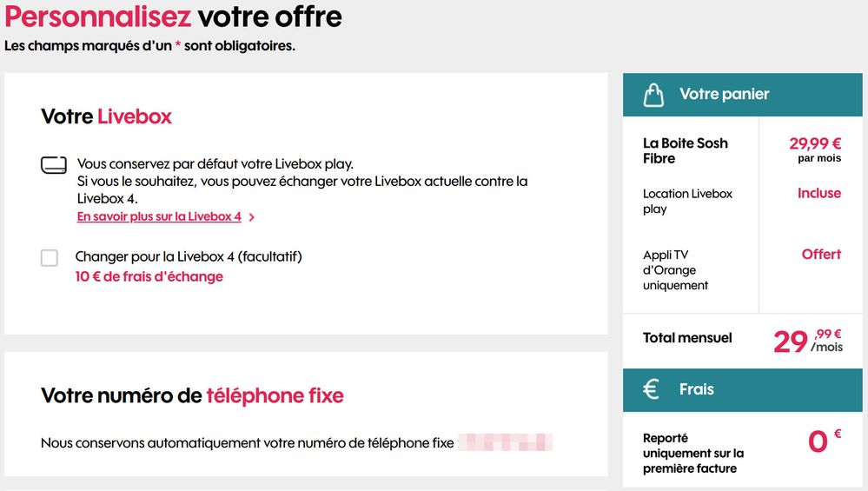Screen dimensions: 868x491
Task: Click the Livebox device icon
Action: click(54, 165)
